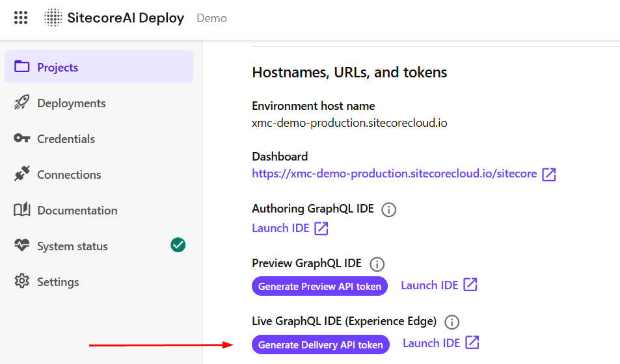Click the info icon beside Live GraphQL IDE
This screenshot has width=620, height=364.
tap(452, 322)
